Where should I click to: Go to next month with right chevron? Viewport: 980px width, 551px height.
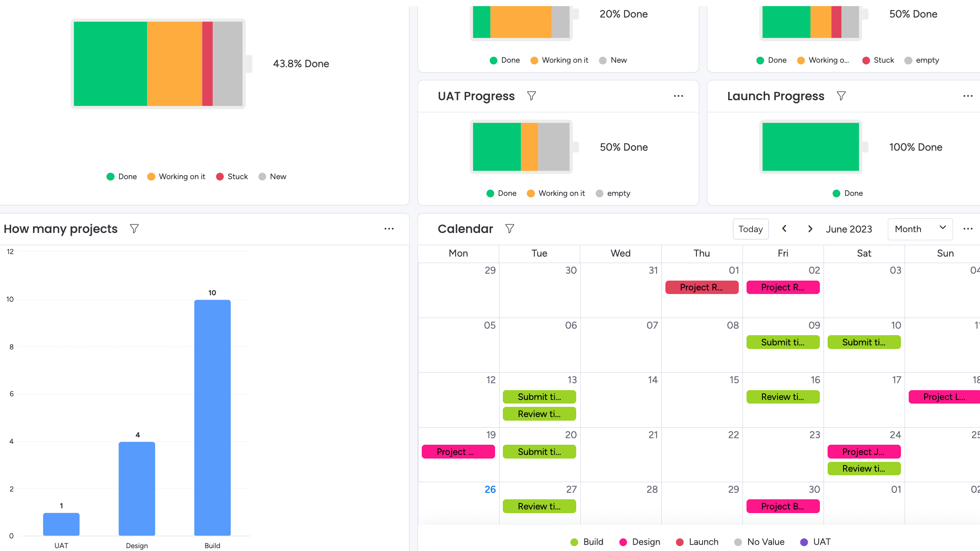(810, 229)
